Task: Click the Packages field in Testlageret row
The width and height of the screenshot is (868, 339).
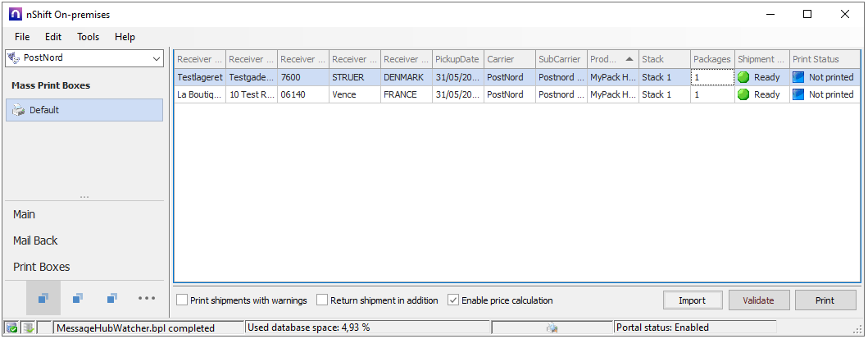Action: [711, 77]
